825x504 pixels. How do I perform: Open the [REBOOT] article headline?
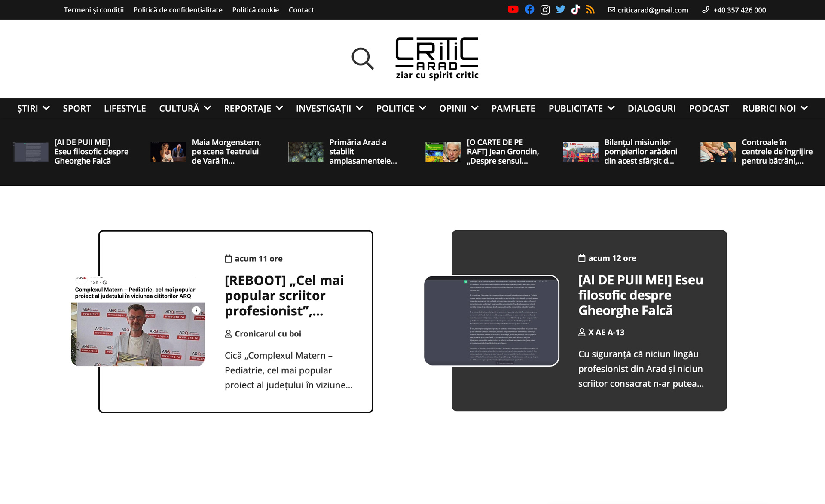(284, 296)
